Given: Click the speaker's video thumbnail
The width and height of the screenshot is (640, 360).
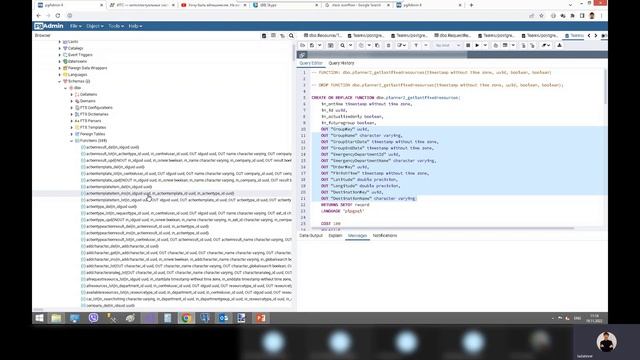Looking at the screenshot, I should (x=606, y=342).
